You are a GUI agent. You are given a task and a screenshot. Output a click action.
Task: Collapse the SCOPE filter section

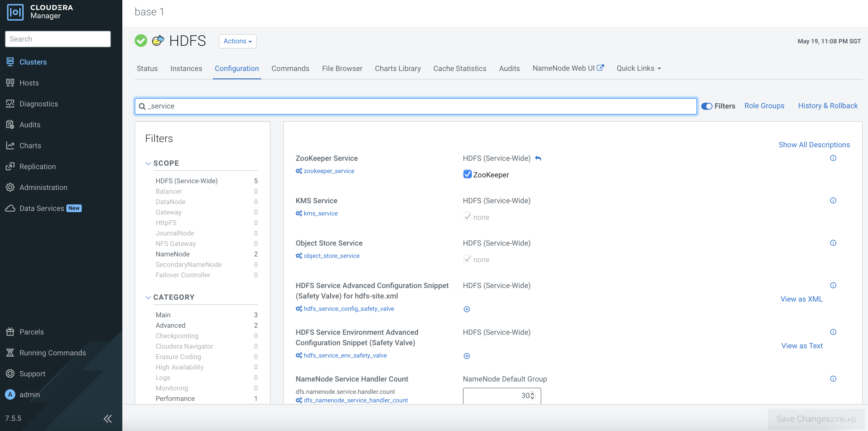tap(148, 164)
